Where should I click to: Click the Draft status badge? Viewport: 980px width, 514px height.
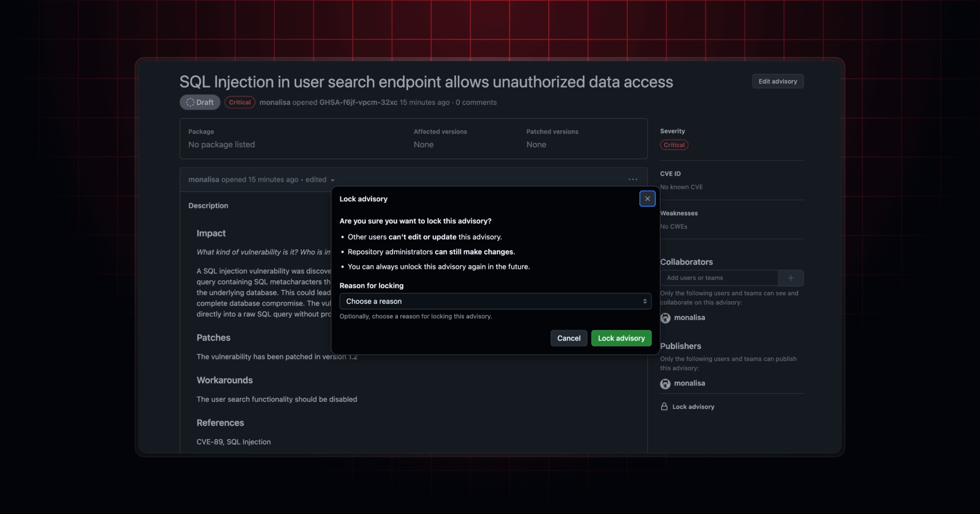(x=200, y=102)
